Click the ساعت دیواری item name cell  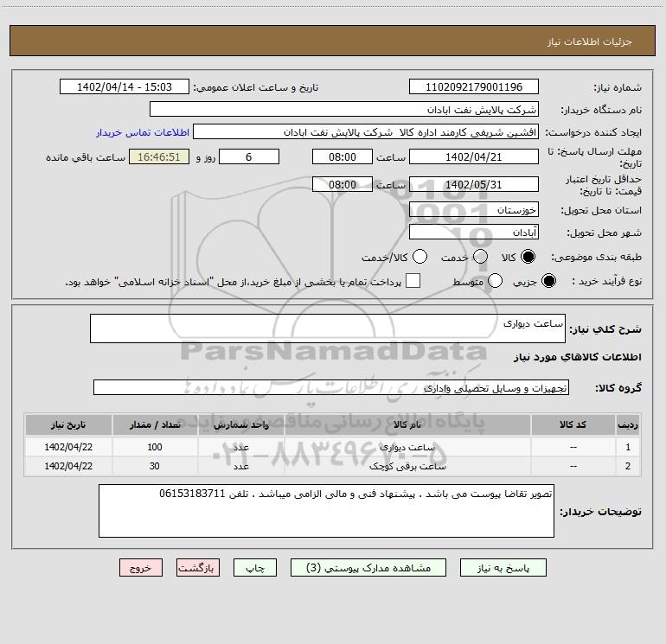pyautogui.click(x=407, y=447)
